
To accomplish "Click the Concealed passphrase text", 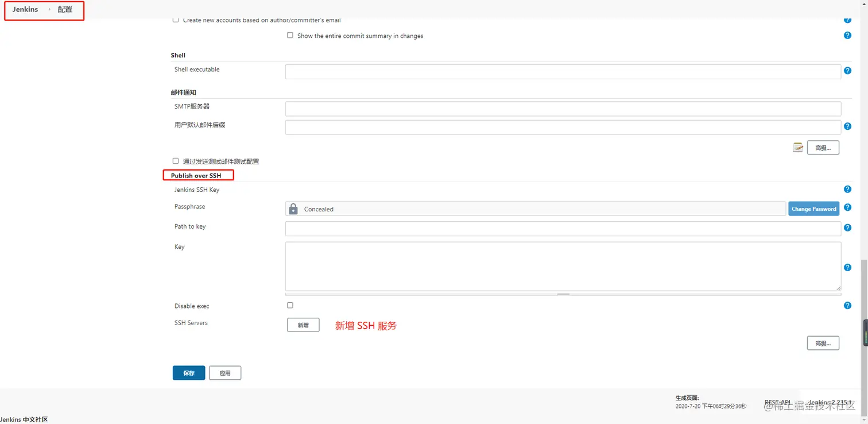I will [319, 209].
